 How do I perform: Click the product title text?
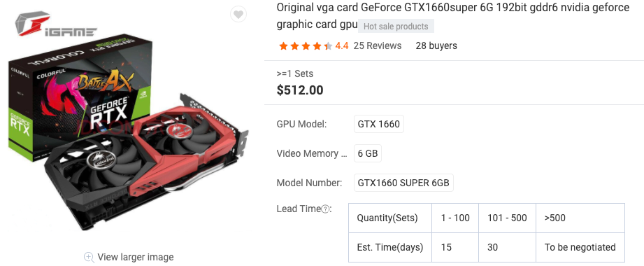coord(452,15)
